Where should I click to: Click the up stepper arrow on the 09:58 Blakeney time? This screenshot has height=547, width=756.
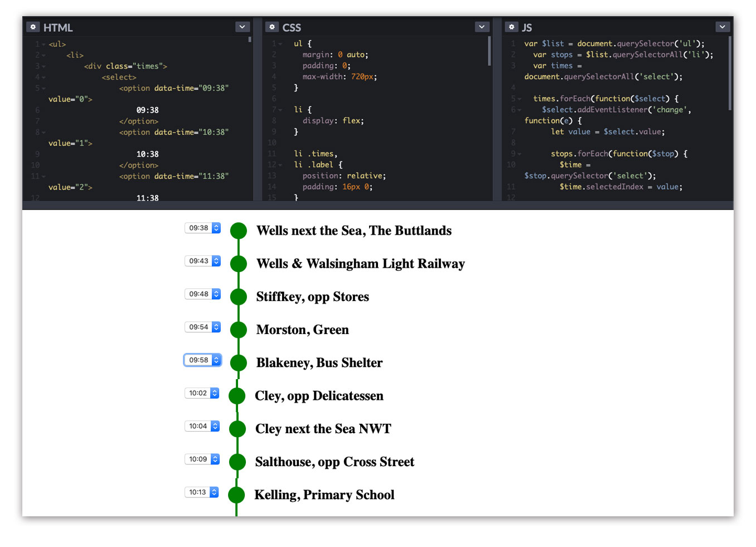(216, 357)
